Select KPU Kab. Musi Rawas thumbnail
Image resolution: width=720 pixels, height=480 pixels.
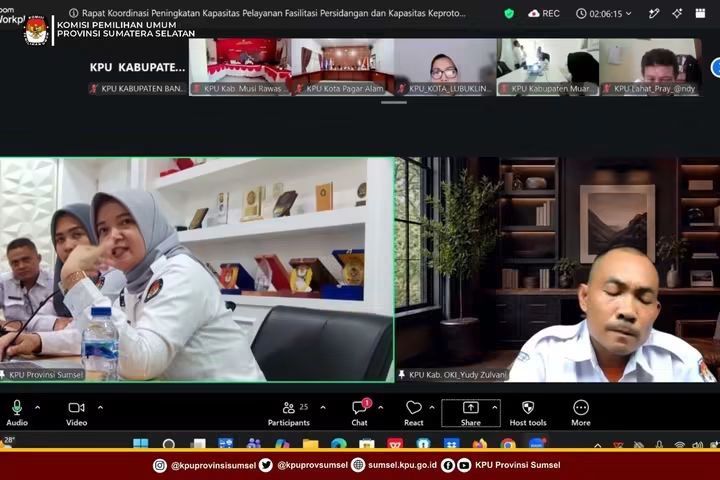pyautogui.click(x=240, y=67)
